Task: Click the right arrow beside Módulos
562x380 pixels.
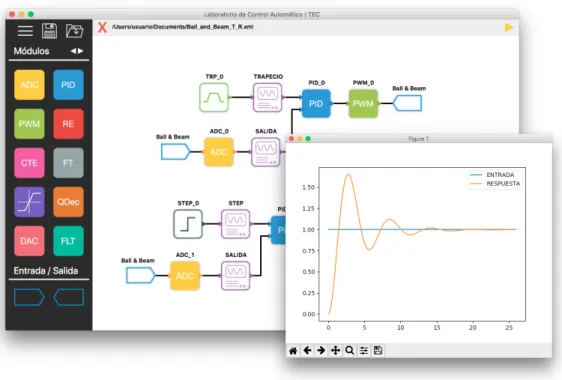Action: (81, 51)
